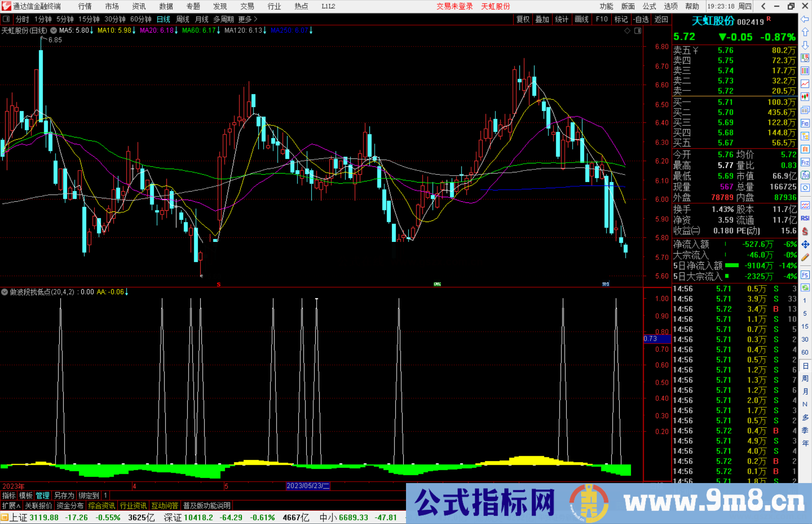Select the RSI indicator icon in right sidebar

point(805,218)
